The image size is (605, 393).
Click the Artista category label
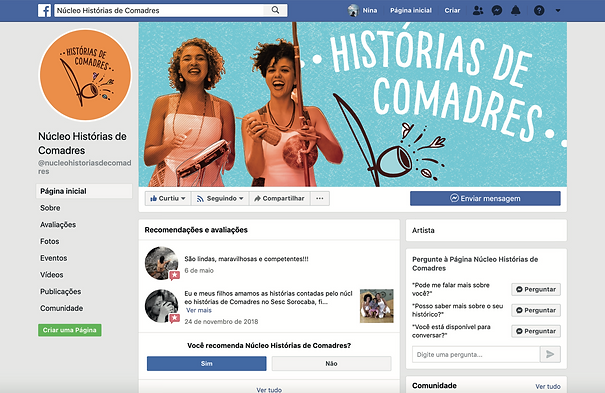pos(423,230)
